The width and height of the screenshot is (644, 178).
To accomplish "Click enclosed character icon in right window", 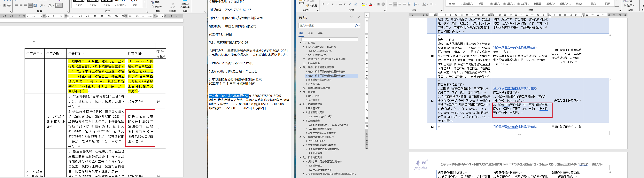I will click(x=383, y=4).
